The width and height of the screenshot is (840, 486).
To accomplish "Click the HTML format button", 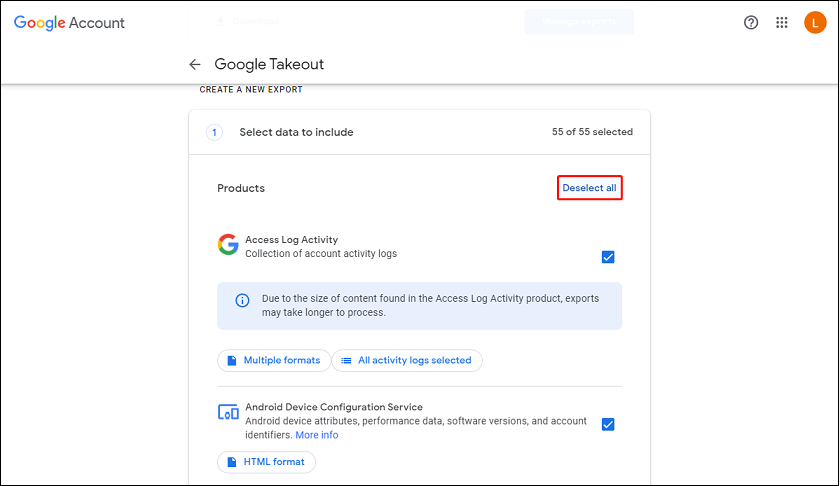I will click(266, 462).
